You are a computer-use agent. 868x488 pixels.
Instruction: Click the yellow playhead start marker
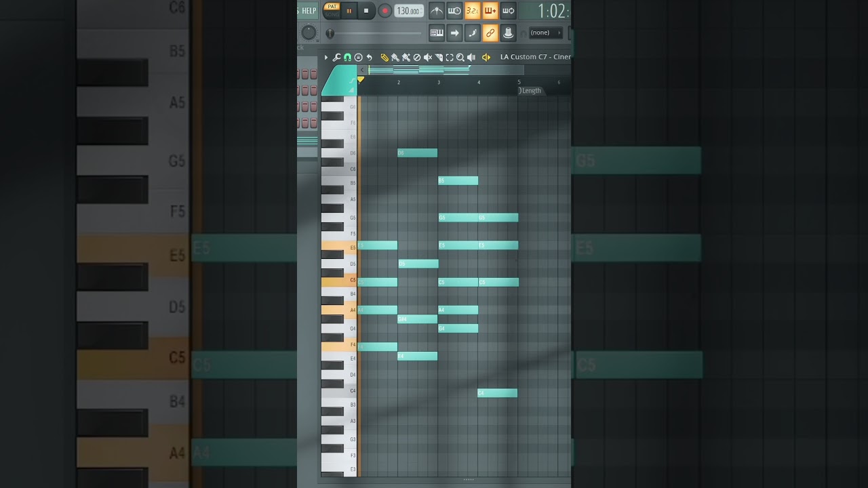(361, 80)
